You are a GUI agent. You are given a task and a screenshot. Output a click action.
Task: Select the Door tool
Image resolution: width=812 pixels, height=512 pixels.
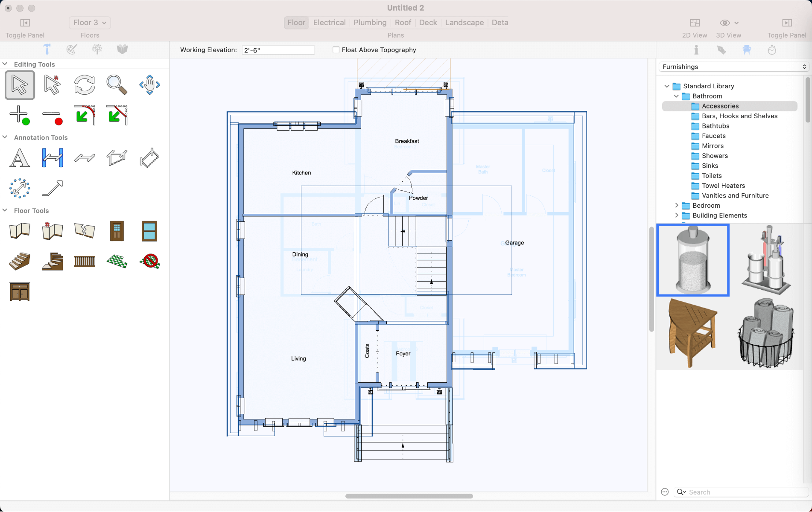tap(117, 231)
